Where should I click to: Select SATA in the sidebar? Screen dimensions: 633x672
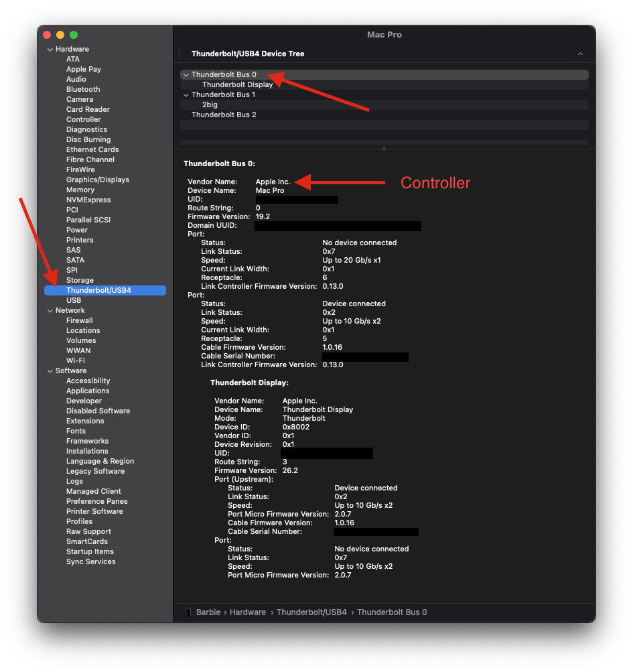pyautogui.click(x=76, y=260)
